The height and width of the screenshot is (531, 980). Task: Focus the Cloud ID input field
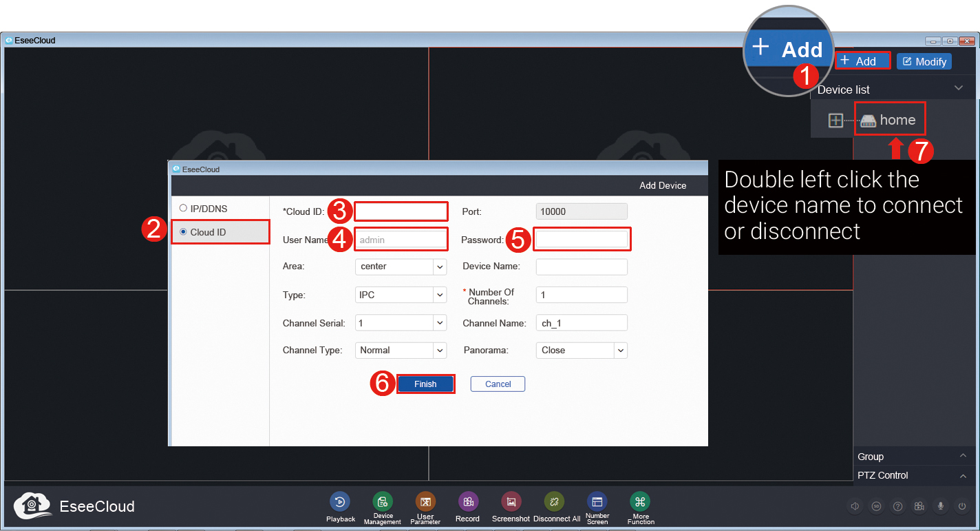401,211
